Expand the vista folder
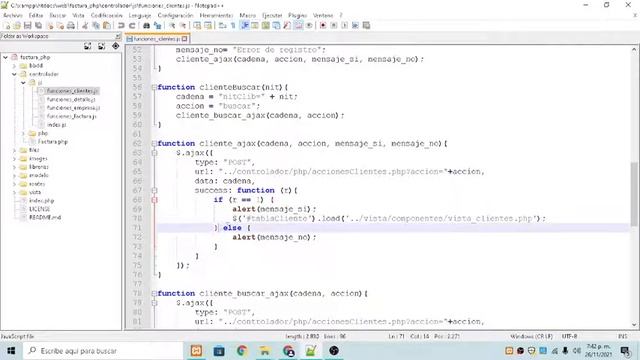The width and height of the screenshot is (640, 360). click(14, 192)
